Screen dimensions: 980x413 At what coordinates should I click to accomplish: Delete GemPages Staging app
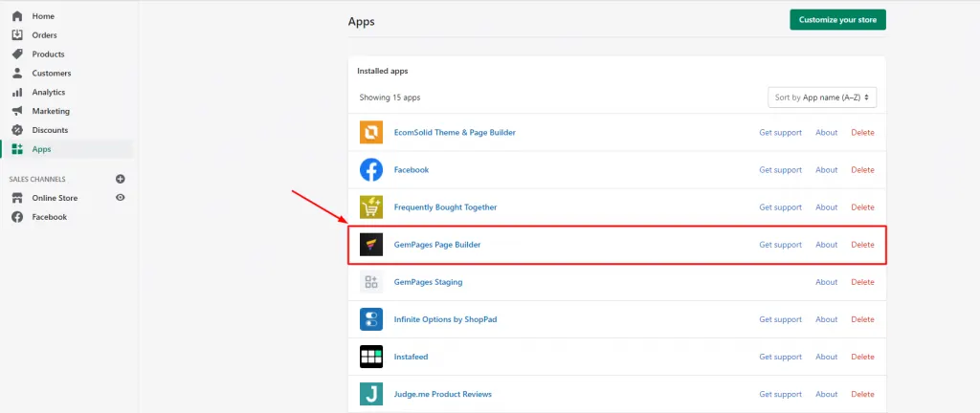[862, 282]
